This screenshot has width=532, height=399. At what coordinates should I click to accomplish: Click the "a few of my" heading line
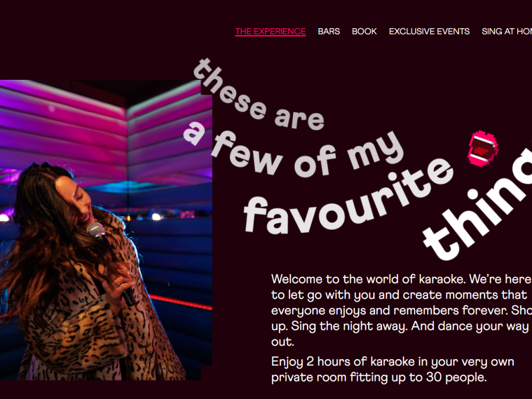click(x=294, y=153)
